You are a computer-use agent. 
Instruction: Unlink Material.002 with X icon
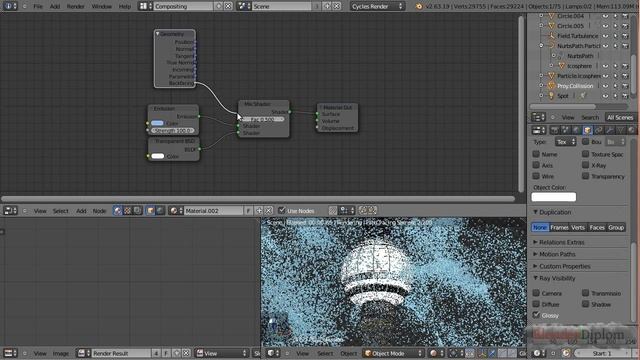tap(268, 211)
